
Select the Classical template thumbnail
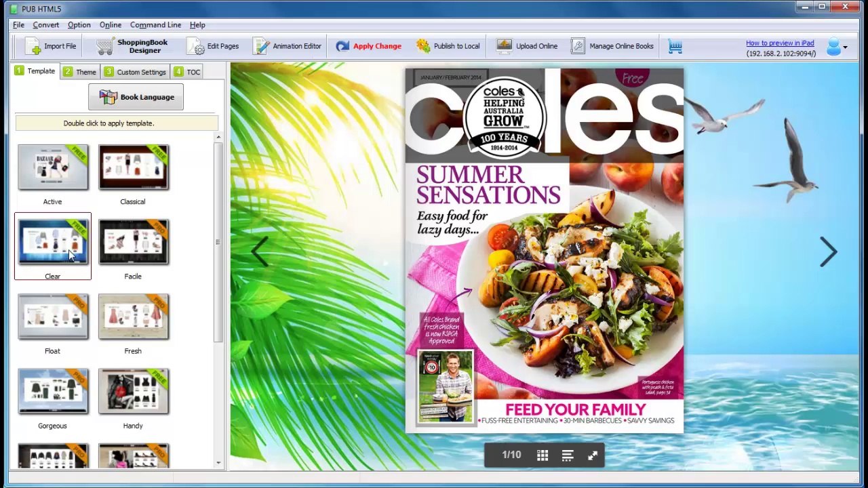(x=133, y=167)
